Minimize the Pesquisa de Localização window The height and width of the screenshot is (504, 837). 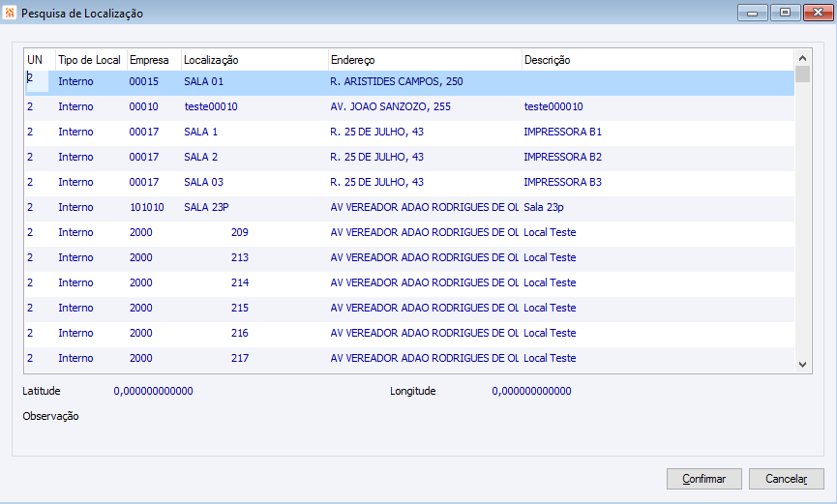click(753, 13)
